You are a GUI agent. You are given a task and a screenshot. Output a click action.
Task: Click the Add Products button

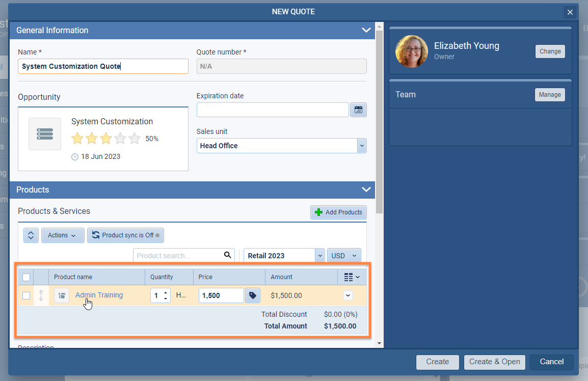pyautogui.click(x=338, y=212)
